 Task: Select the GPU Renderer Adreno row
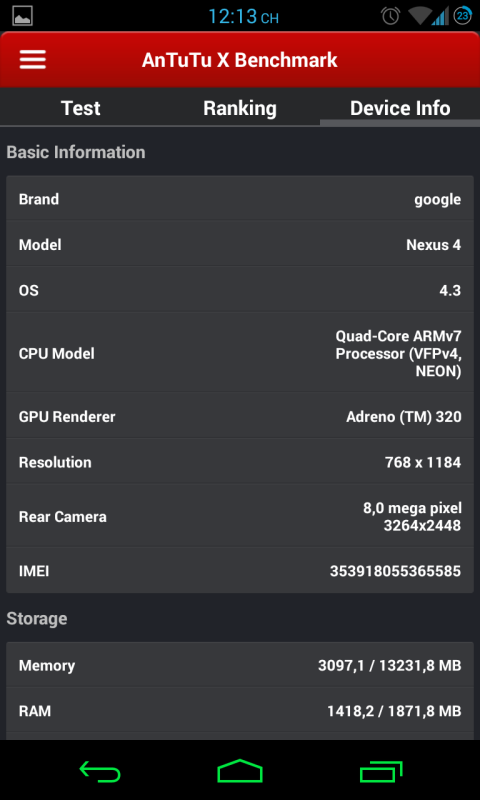tap(240, 416)
